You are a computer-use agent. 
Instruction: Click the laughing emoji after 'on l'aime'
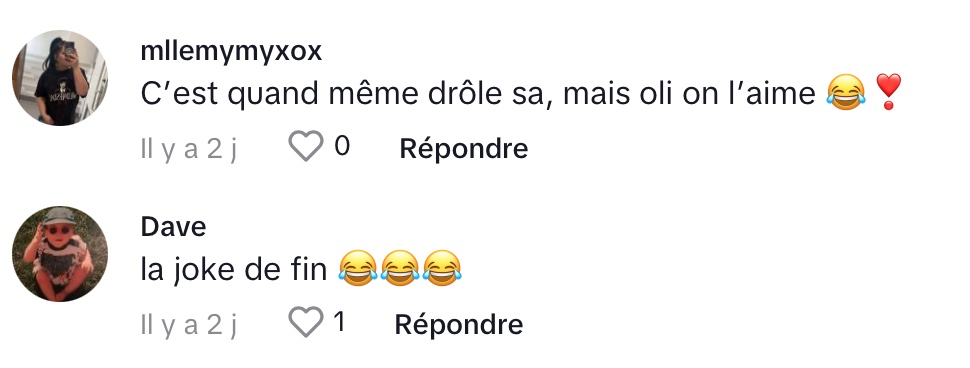(846, 93)
